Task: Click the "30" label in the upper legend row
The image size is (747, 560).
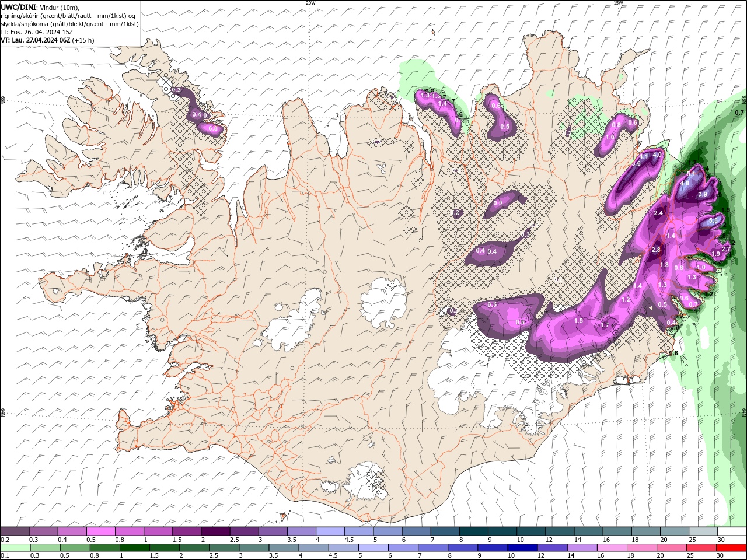Action: (721, 540)
